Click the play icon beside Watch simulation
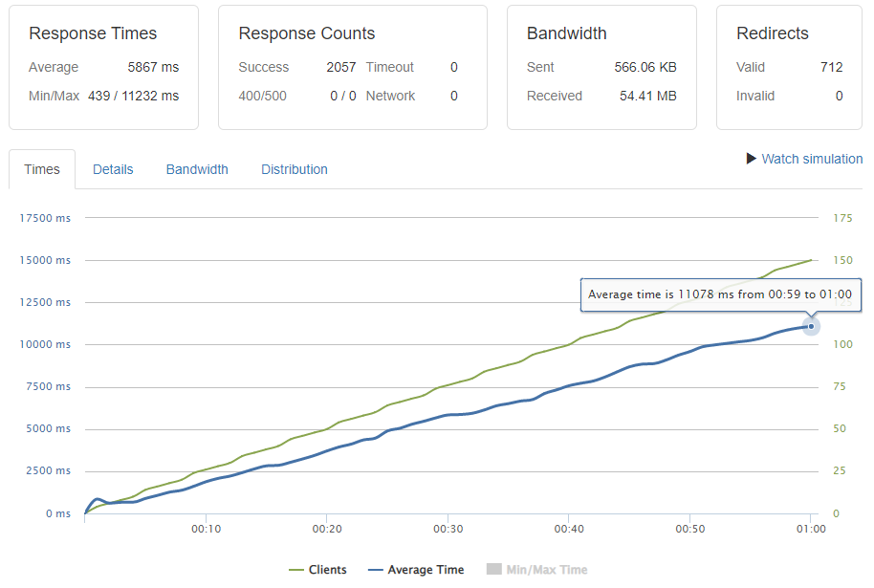The height and width of the screenshot is (588, 874). 752,159
